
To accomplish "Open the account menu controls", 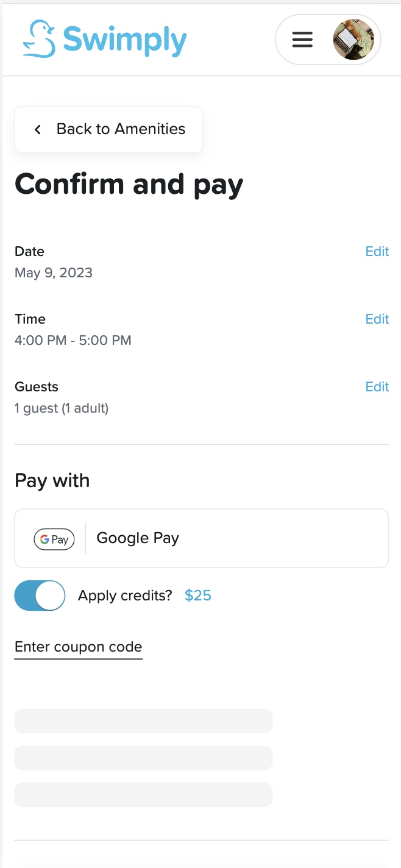I will (x=328, y=39).
